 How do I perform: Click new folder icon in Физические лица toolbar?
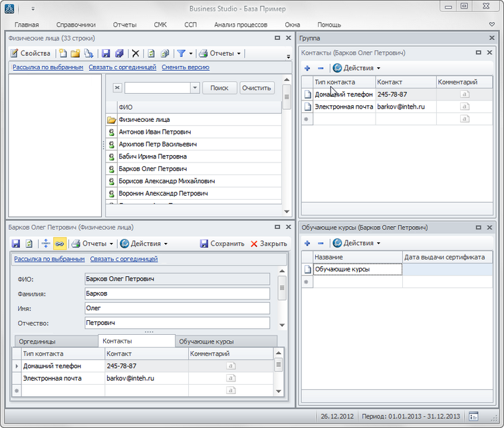(x=75, y=53)
